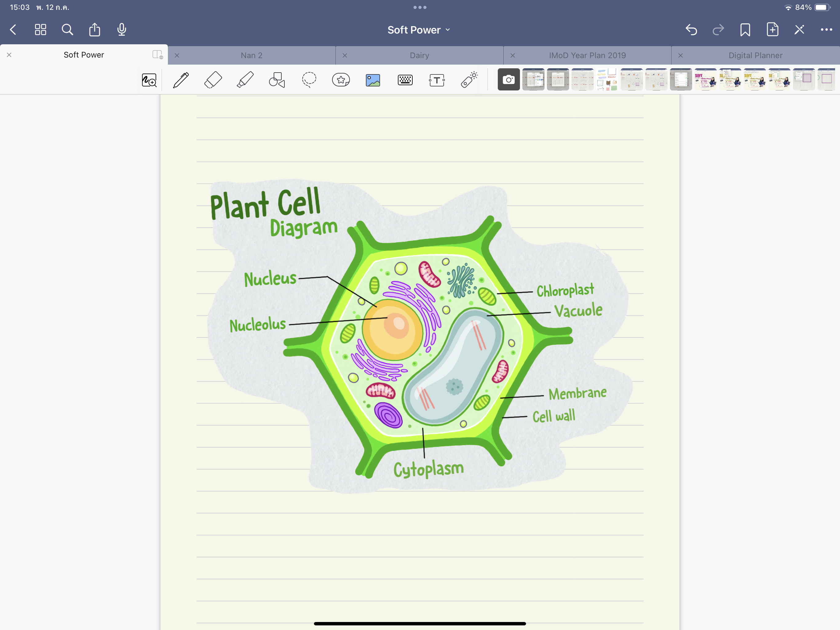This screenshot has width=840, height=630.
Task: Open the Elements sticker tool
Action: point(341,80)
